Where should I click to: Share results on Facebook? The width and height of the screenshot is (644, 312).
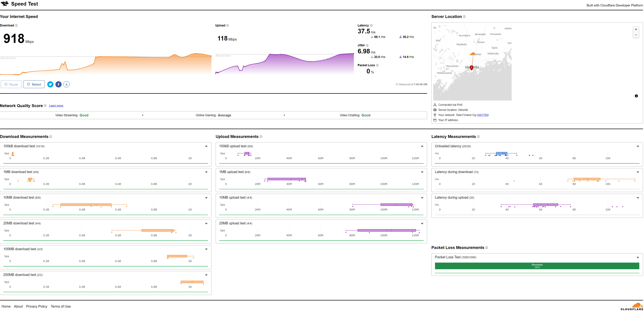(58, 84)
